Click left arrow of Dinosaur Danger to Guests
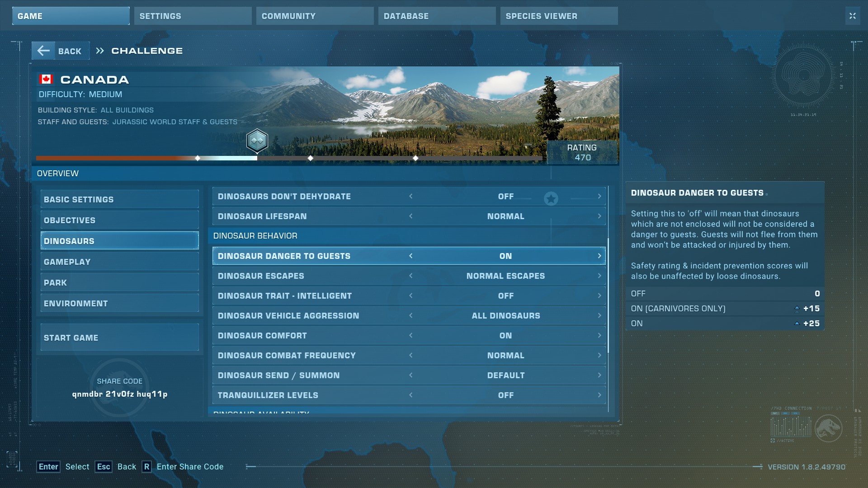868x488 pixels. tap(411, 256)
